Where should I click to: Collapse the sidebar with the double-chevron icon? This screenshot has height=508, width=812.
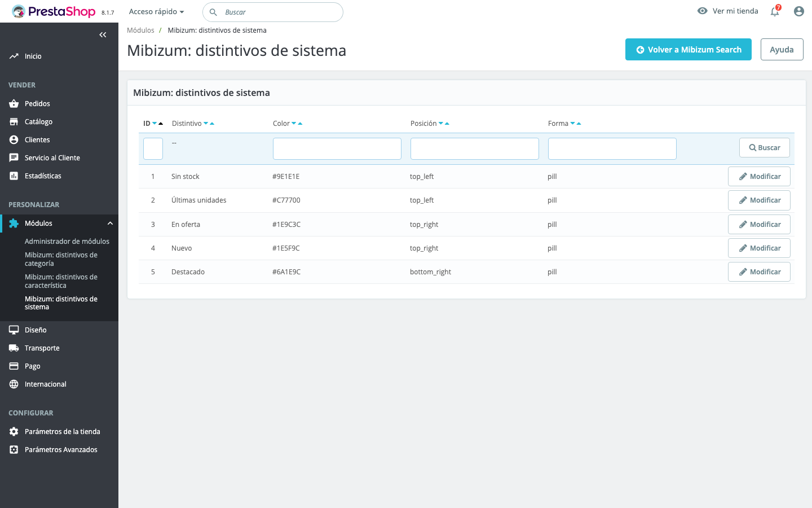tap(103, 35)
